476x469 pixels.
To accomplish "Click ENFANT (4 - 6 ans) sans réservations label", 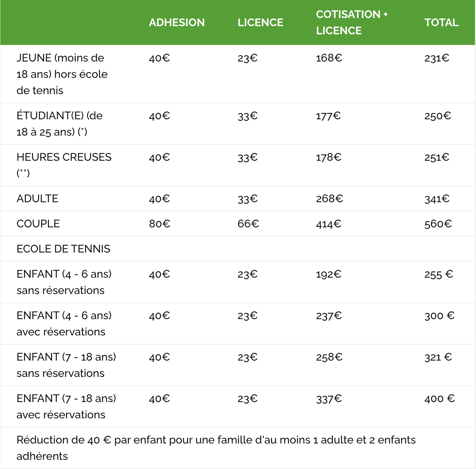I will point(64,282).
